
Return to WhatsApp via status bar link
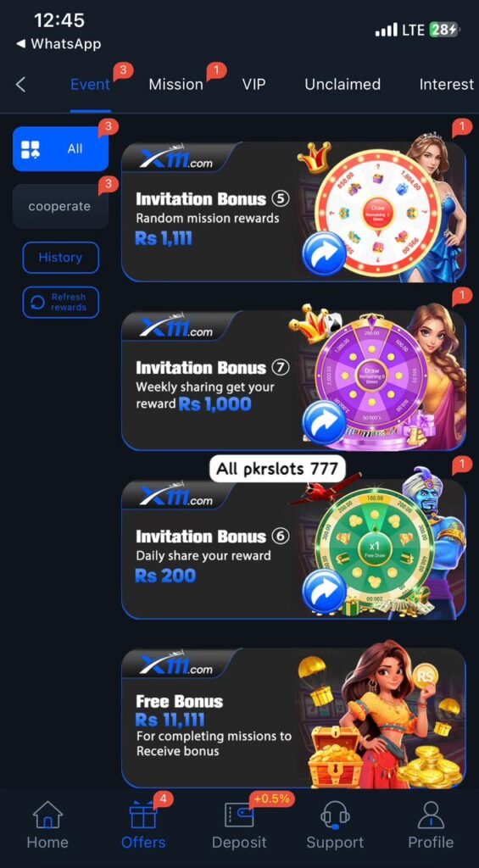click(58, 44)
